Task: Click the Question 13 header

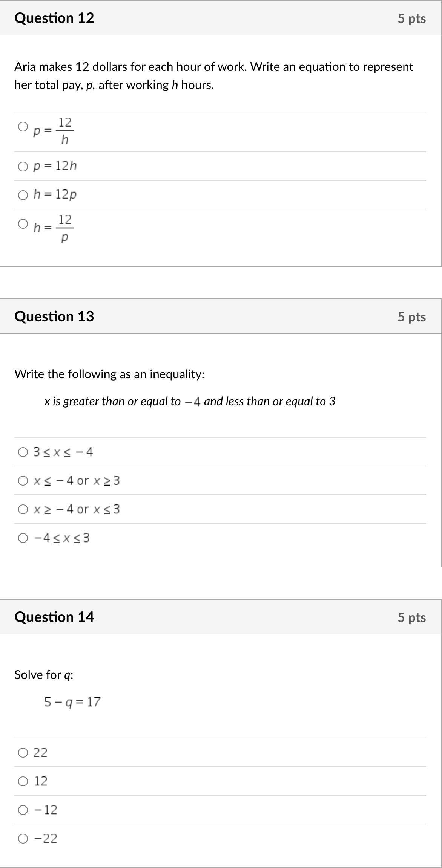Action: [x=54, y=316]
